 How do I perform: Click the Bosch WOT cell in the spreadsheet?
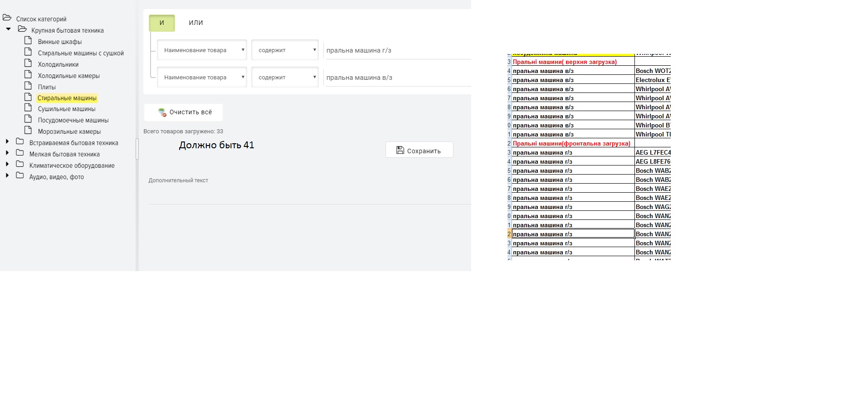coord(653,71)
